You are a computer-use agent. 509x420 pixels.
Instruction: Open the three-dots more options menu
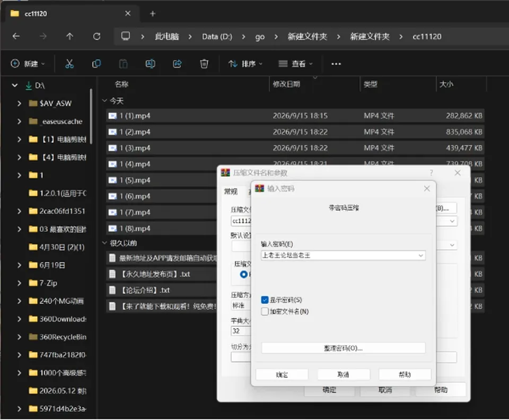pos(336,64)
